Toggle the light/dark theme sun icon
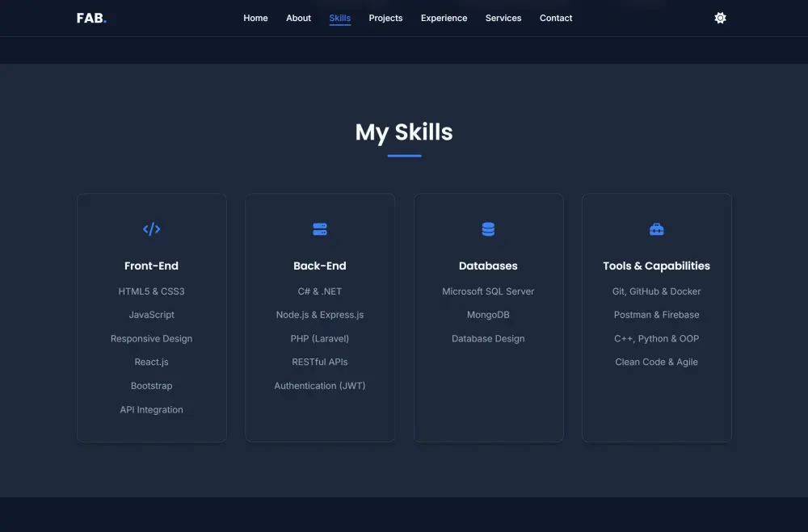 (x=720, y=18)
